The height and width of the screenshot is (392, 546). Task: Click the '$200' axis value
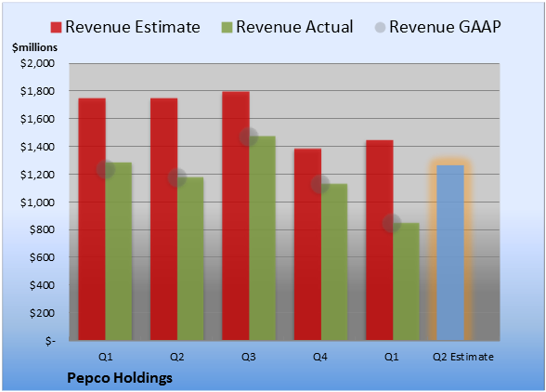tap(42, 313)
